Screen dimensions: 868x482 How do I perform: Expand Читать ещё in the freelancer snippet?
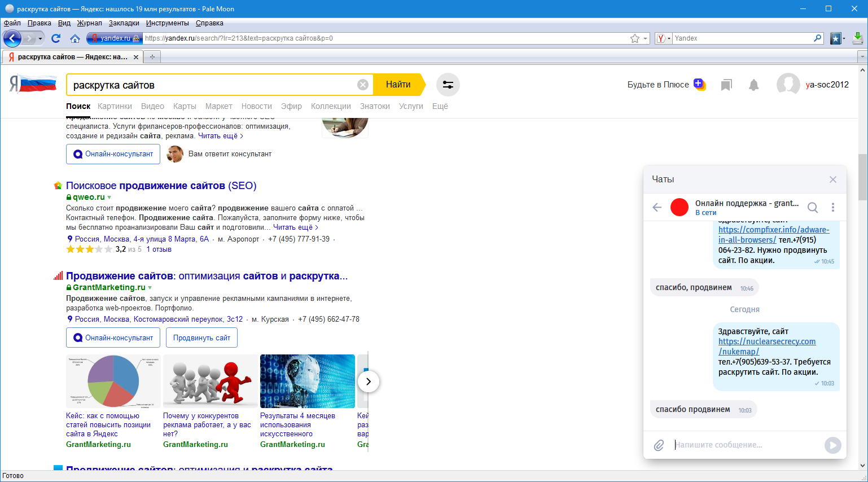(x=221, y=136)
